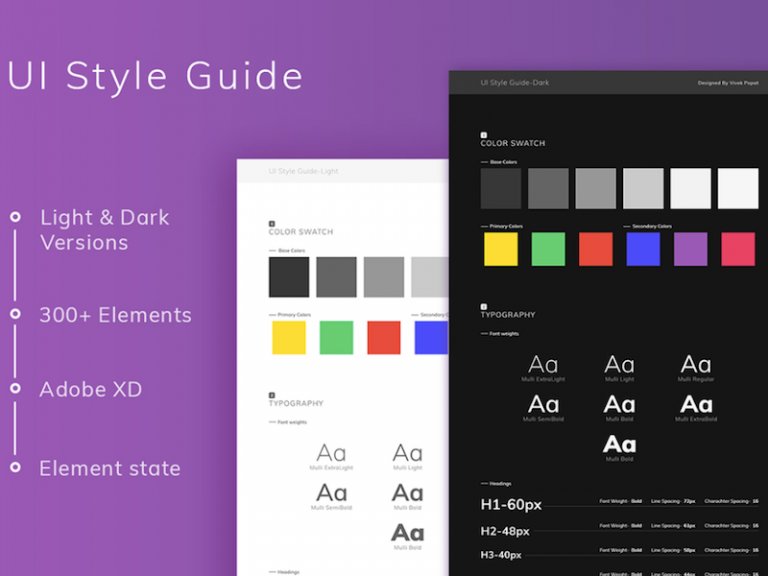This screenshot has width=768, height=576.
Task: Click the "Primary Colors" label in the dark guide
Action: pyautogui.click(x=506, y=226)
